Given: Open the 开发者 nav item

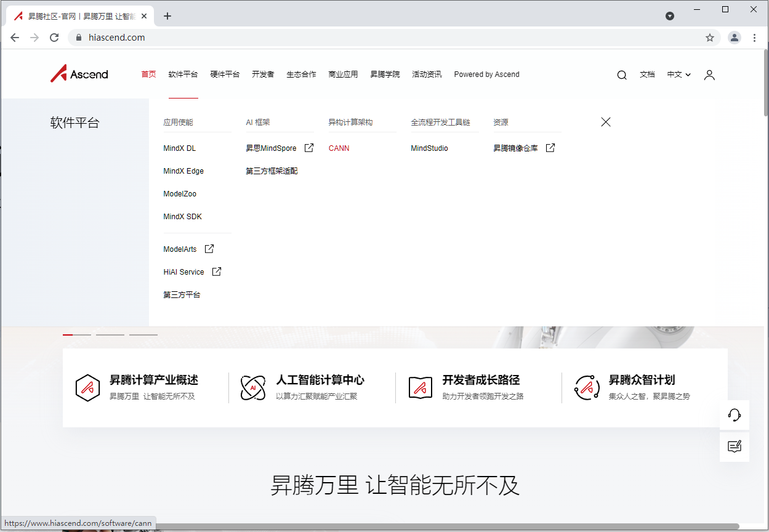Looking at the screenshot, I should pyautogui.click(x=263, y=75).
